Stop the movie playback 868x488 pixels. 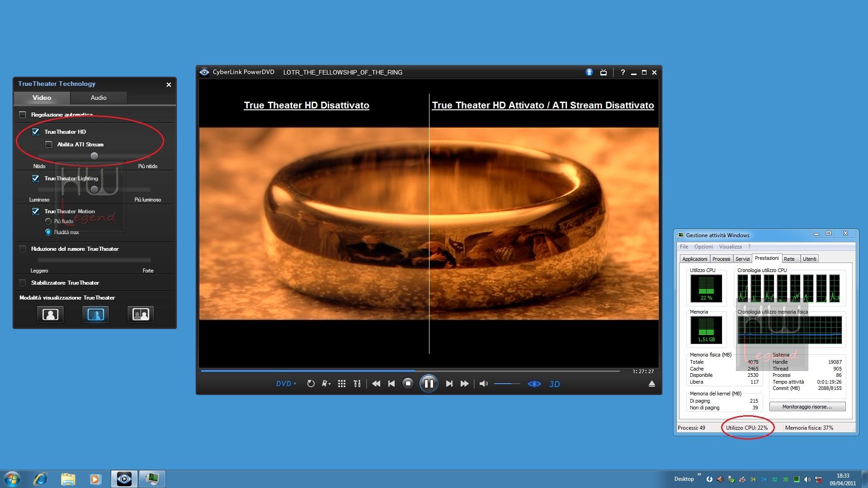point(408,384)
